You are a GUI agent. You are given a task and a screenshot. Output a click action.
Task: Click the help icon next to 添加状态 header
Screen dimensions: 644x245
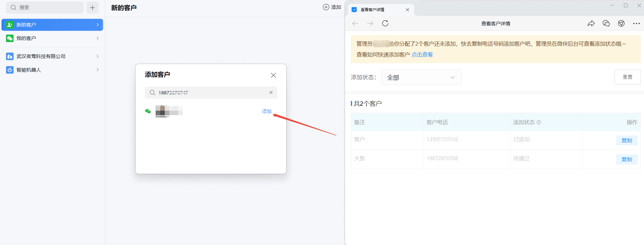539,122
